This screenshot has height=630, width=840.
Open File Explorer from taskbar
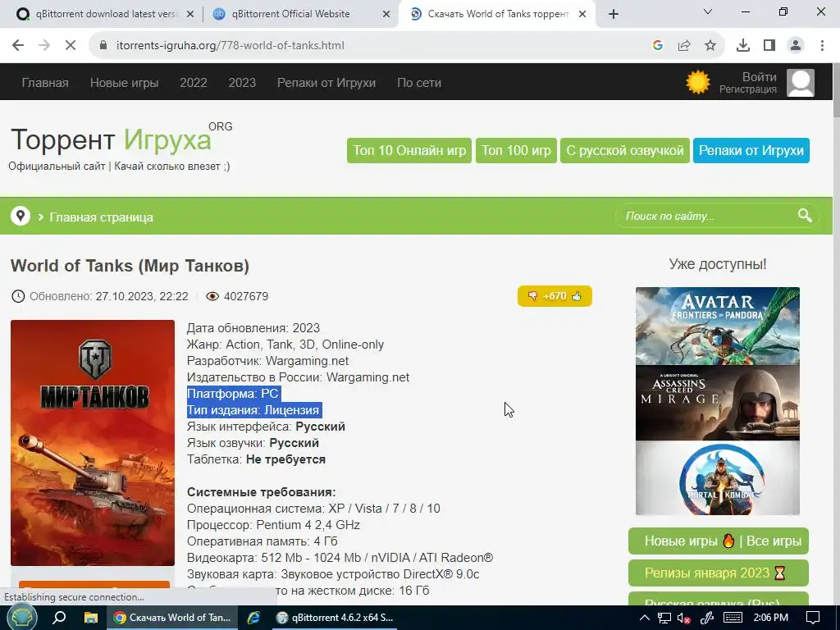pos(91,618)
